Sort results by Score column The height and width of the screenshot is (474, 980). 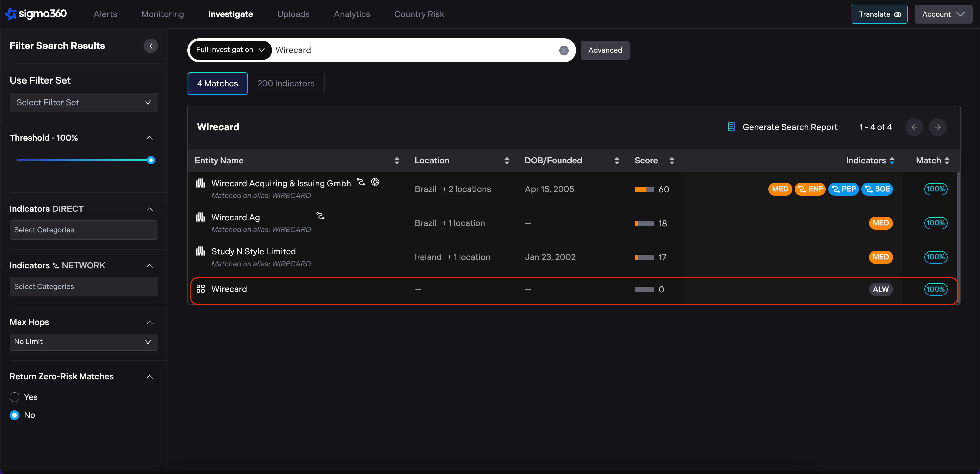[672, 161]
